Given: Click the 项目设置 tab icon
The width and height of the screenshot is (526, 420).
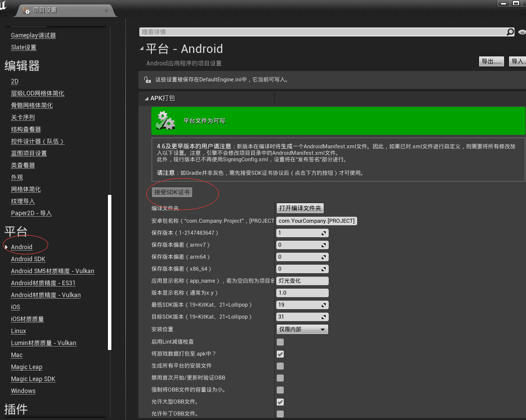Looking at the screenshot, I should (x=26, y=10).
